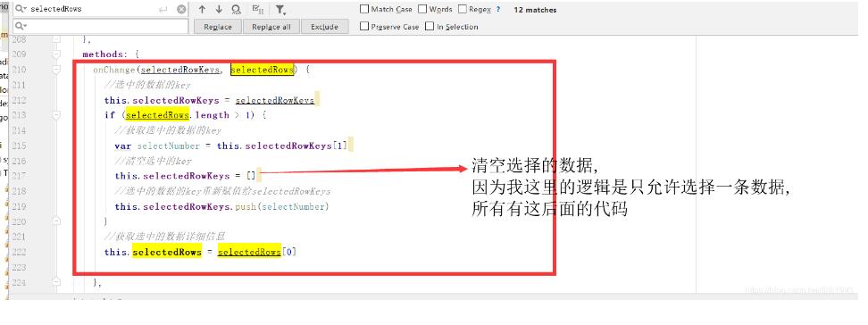
Task: Click selectedRows[0] at end of line 222
Action: 257,252
